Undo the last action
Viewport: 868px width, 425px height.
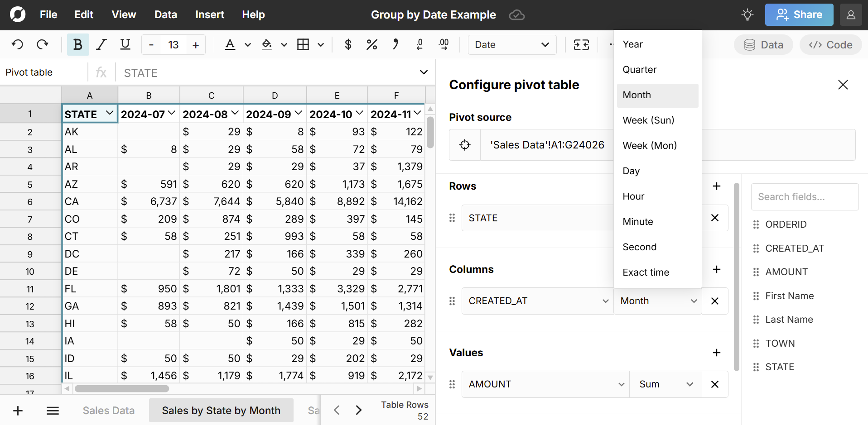(x=17, y=44)
